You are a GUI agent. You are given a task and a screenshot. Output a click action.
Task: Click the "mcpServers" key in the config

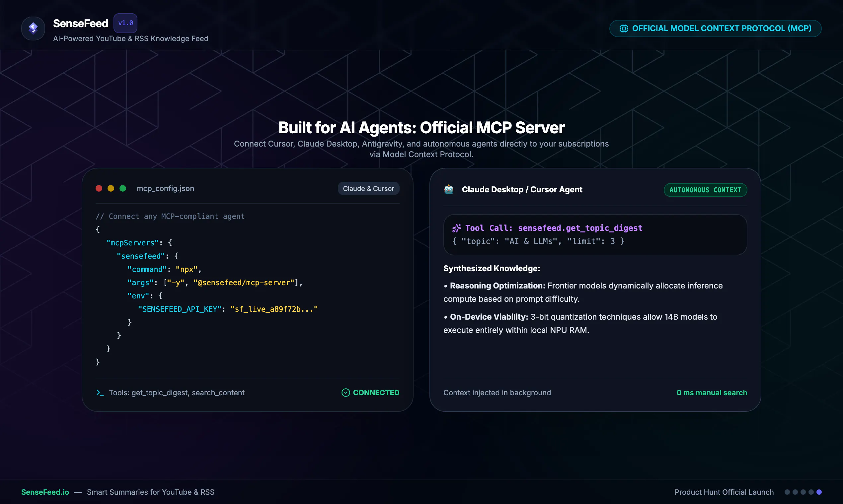click(132, 243)
